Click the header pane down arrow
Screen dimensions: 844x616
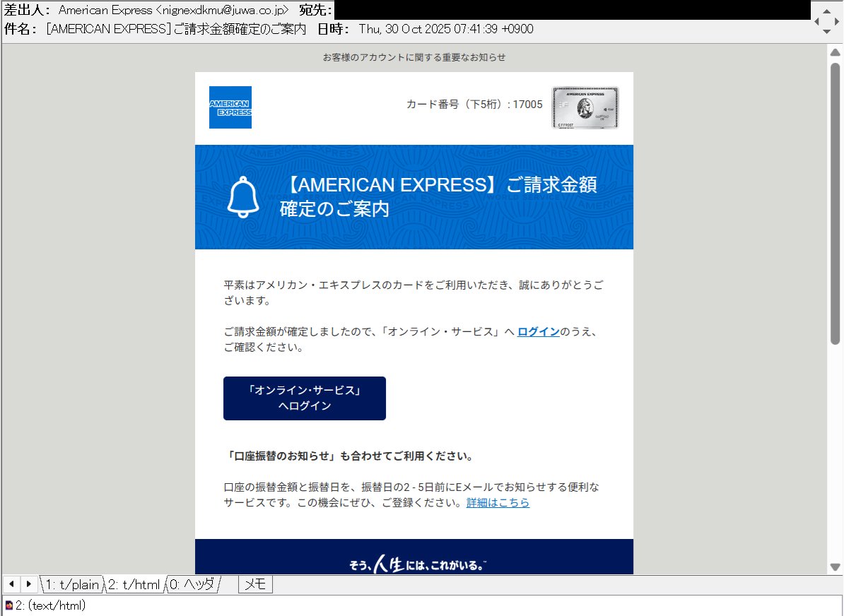pyautogui.click(x=827, y=32)
